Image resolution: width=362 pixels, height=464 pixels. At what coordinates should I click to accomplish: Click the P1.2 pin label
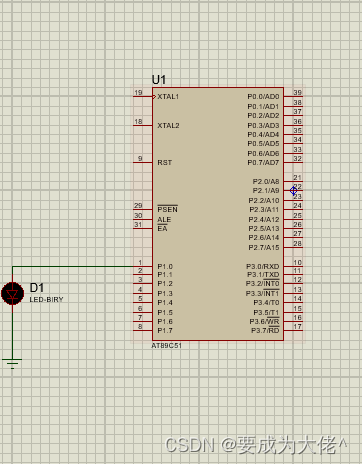pyautogui.click(x=165, y=284)
